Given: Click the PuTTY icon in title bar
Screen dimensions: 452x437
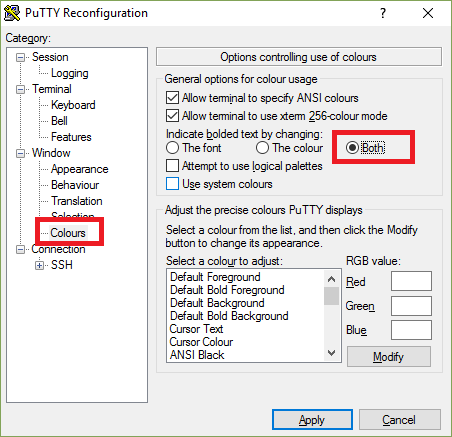Looking at the screenshot, I should pos(12,13).
